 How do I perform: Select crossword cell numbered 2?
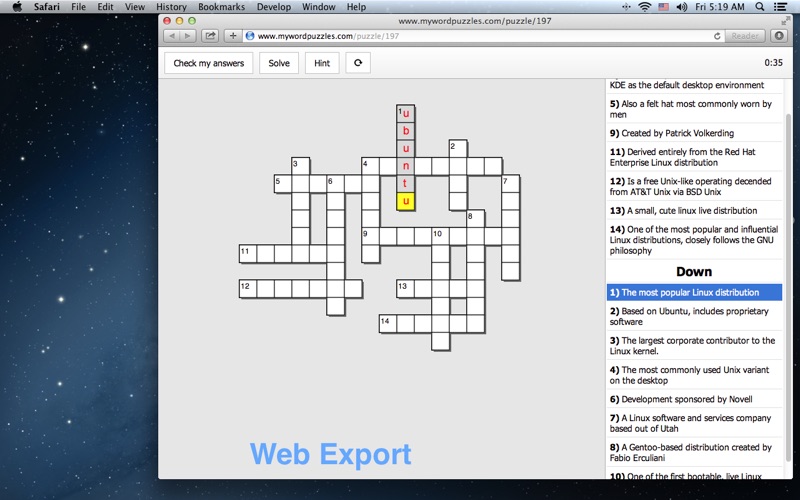(x=458, y=148)
